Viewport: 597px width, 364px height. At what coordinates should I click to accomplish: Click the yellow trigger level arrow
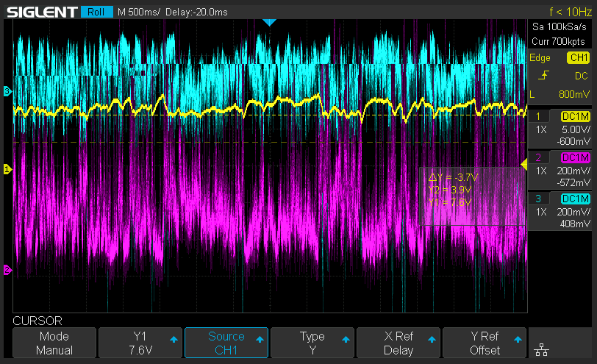524,165
